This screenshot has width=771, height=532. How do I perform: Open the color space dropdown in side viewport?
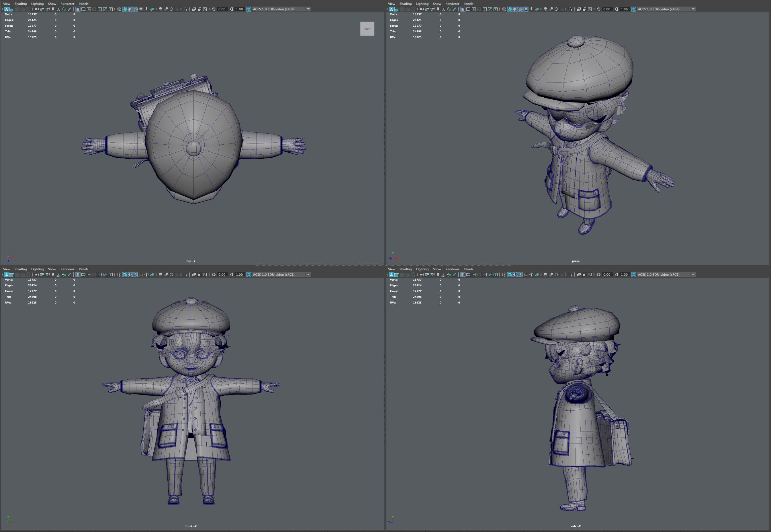coord(693,274)
